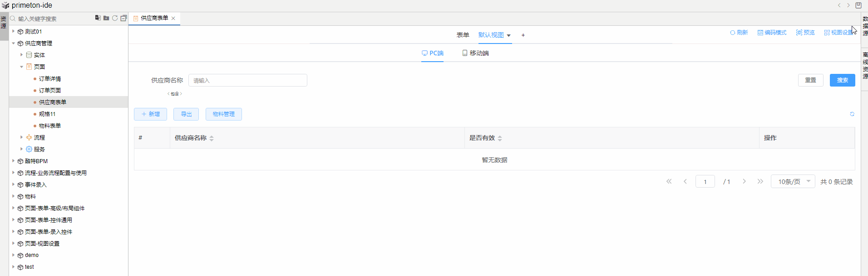Open the 10条/页 page size dropdown

point(793,182)
